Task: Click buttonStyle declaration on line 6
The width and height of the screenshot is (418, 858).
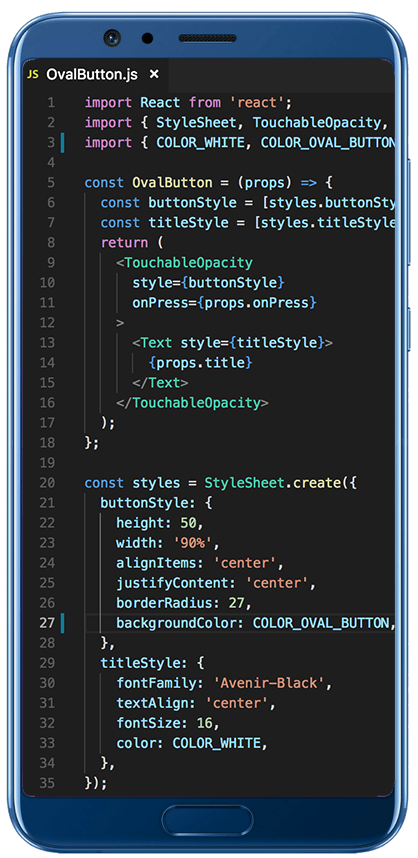Action: [x=192, y=202]
